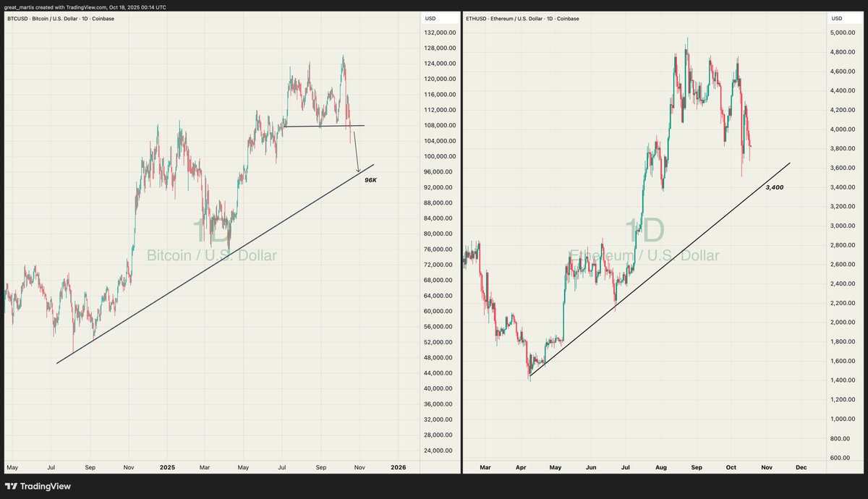Click the 1,400.00 price label
Screen dimensions: 868x499
[x=843, y=380]
